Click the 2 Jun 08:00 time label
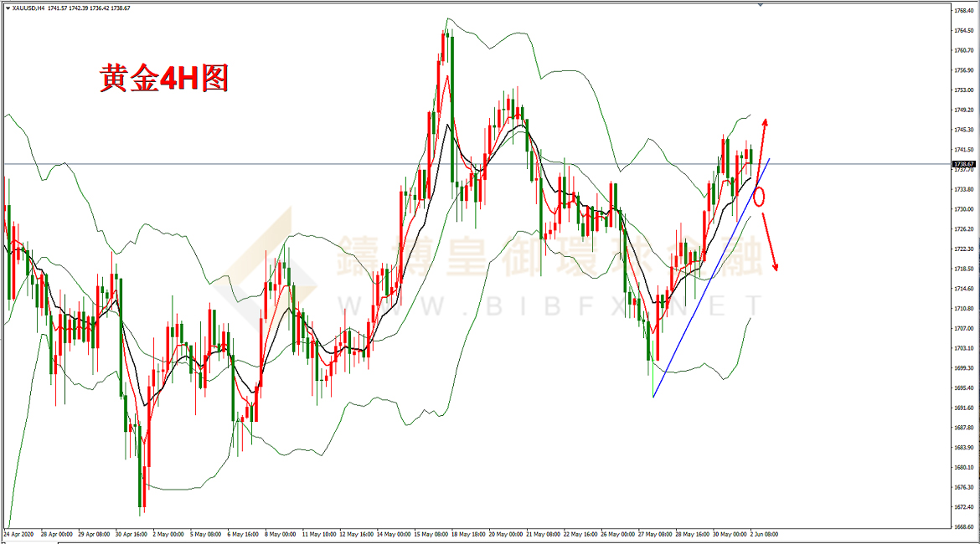Image resolution: width=980 pixels, height=544 pixels. point(764,533)
